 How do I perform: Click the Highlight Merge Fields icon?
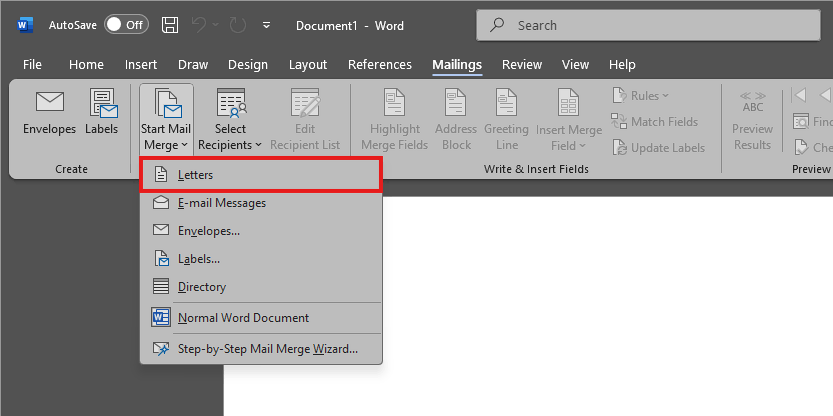click(395, 103)
